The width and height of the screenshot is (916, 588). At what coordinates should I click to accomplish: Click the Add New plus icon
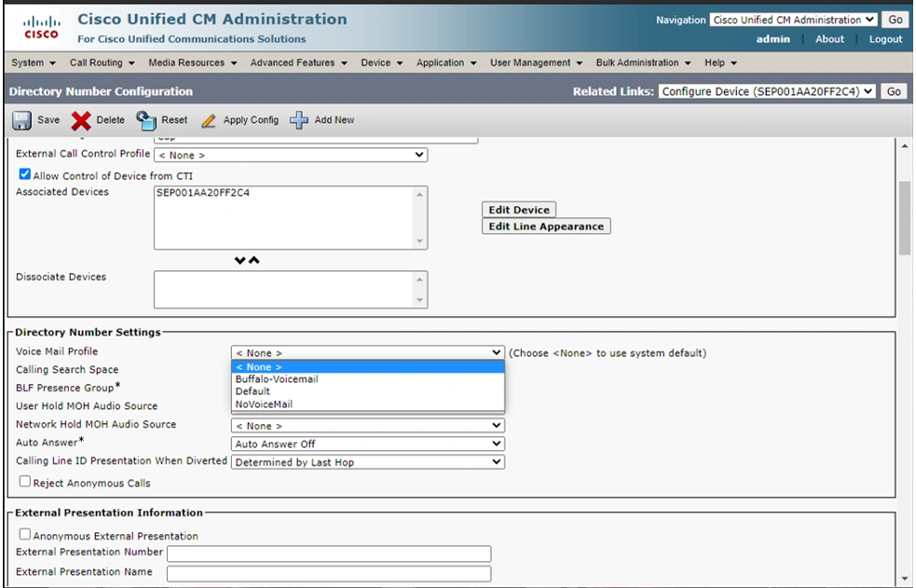(x=299, y=120)
